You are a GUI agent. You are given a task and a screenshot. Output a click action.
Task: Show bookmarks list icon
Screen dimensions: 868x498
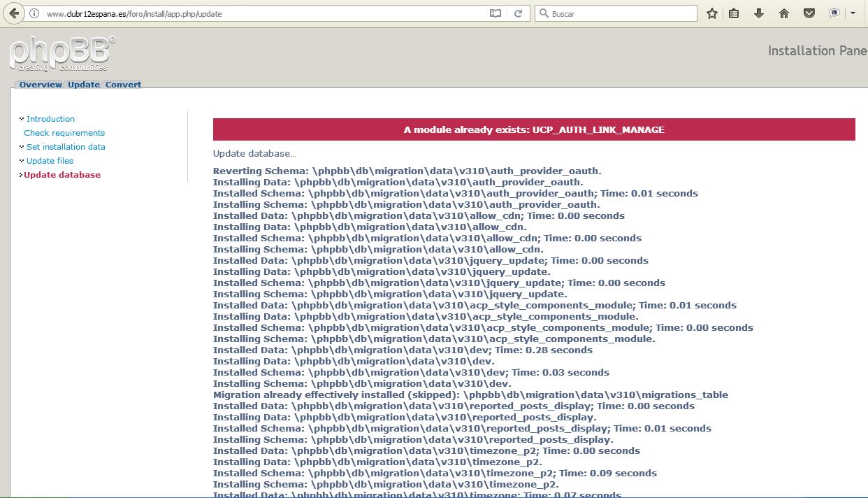pos(734,13)
